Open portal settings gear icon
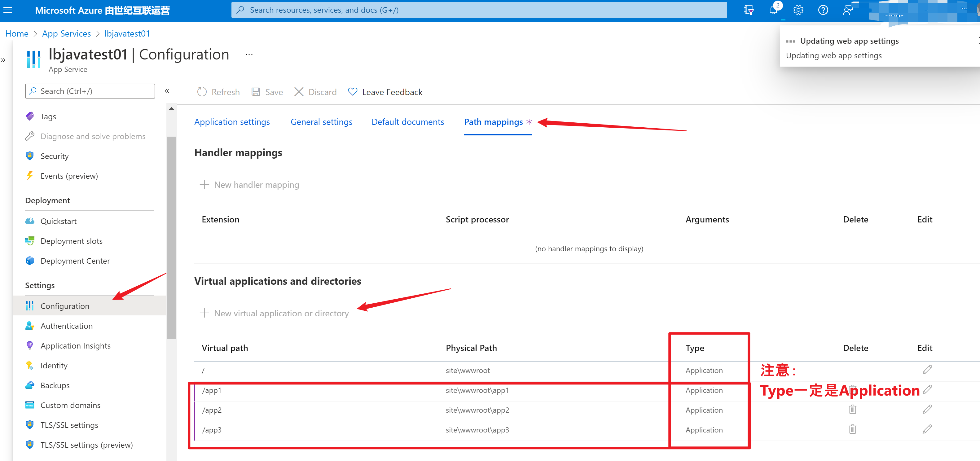 point(798,10)
